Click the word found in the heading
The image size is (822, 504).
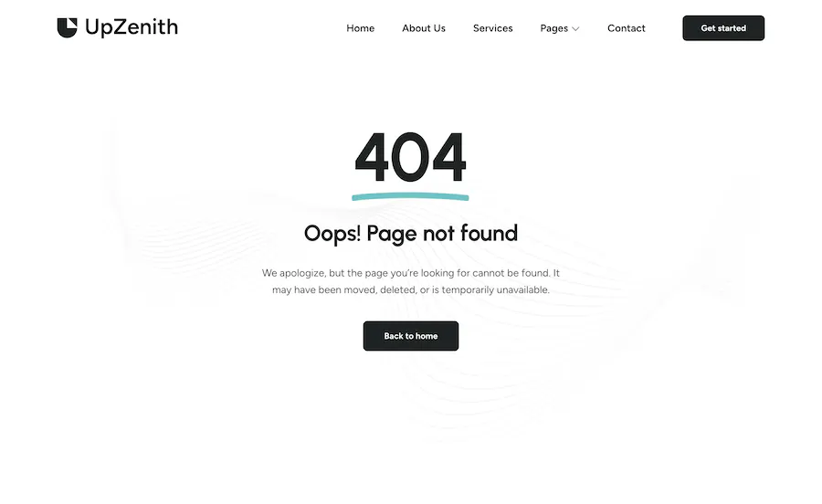489,233
